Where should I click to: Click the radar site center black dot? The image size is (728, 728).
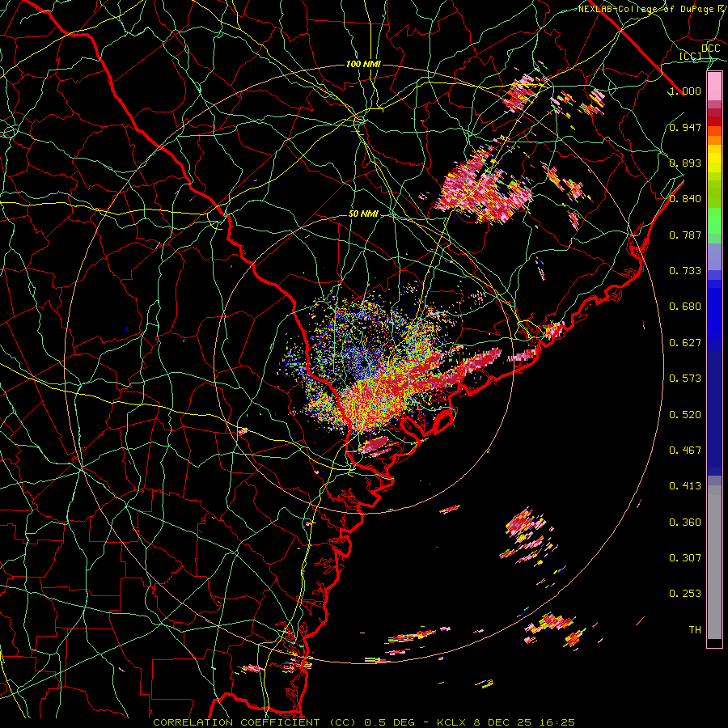click(x=365, y=363)
